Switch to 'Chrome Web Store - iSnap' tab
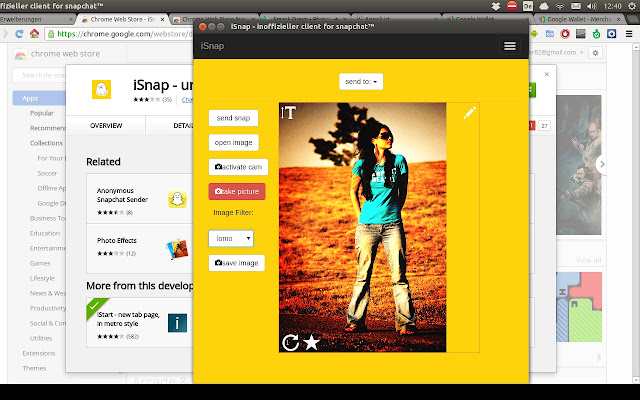The height and width of the screenshot is (400, 640). (x=122, y=19)
